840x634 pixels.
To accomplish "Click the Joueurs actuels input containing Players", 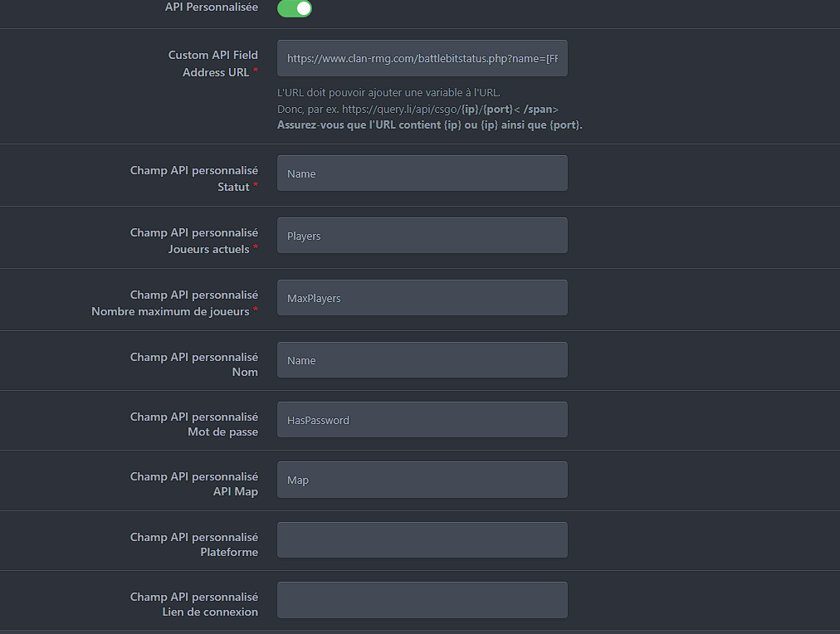I will click(422, 236).
